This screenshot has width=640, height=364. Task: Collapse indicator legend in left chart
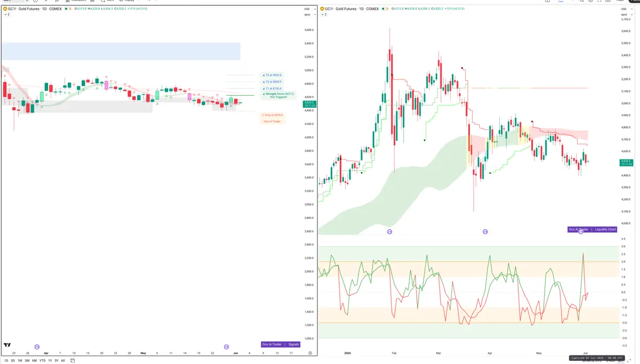coord(6,14)
